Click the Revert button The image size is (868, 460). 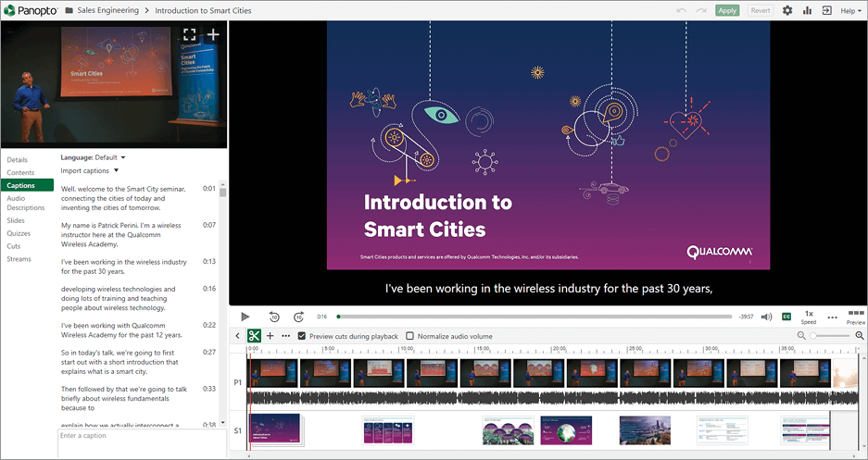tap(761, 10)
